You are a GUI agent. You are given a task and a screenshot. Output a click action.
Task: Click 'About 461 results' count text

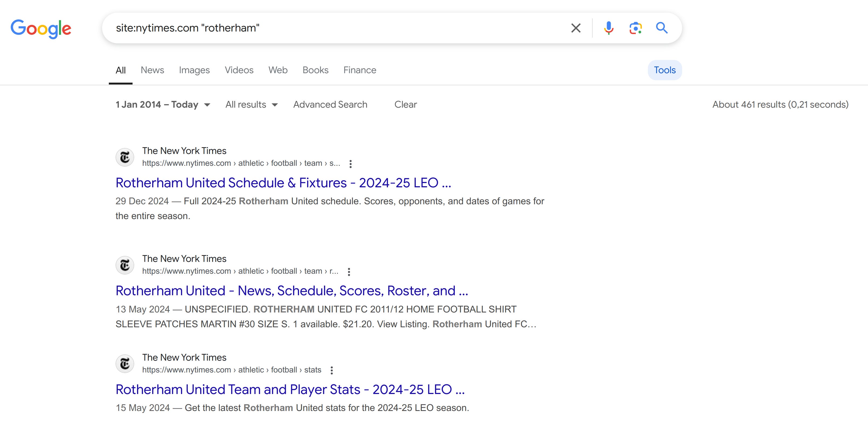pos(780,105)
